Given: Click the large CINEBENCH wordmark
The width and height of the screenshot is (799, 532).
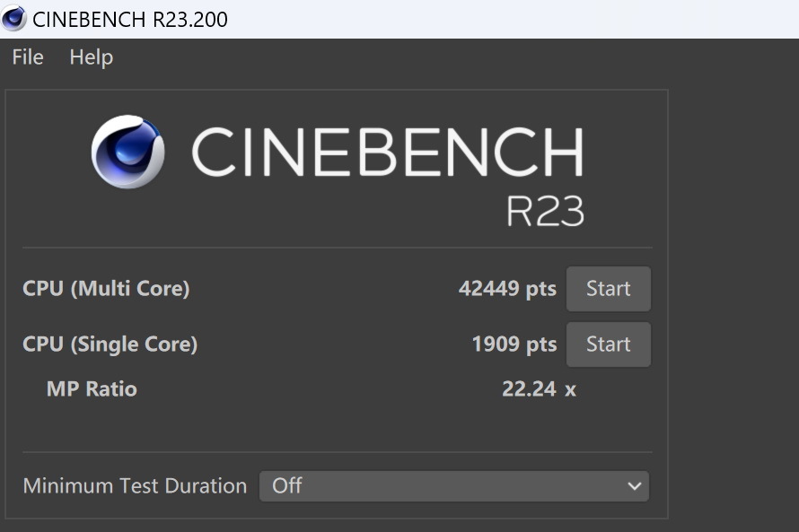Looking at the screenshot, I should [x=387, y=153].
